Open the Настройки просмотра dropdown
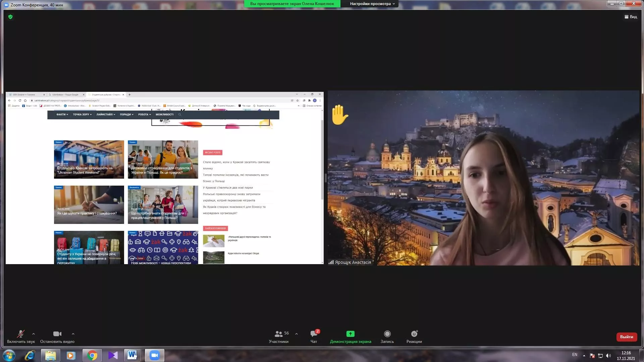 coord(372,4)
